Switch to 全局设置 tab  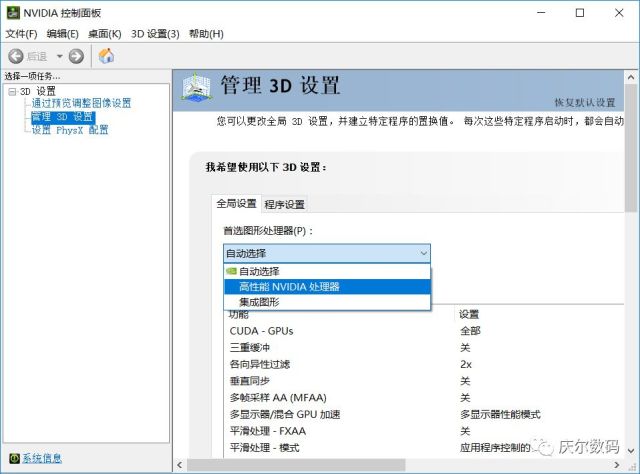[x=236, y=203]
